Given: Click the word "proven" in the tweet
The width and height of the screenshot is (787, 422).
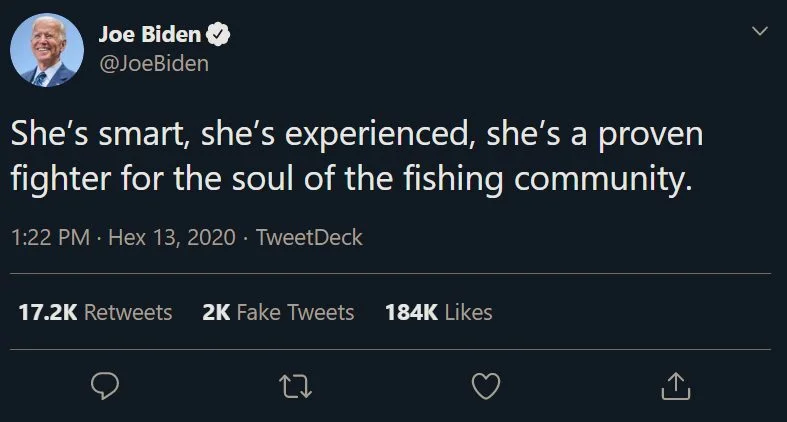Looking at the screenshot, I should click(656, 136).
